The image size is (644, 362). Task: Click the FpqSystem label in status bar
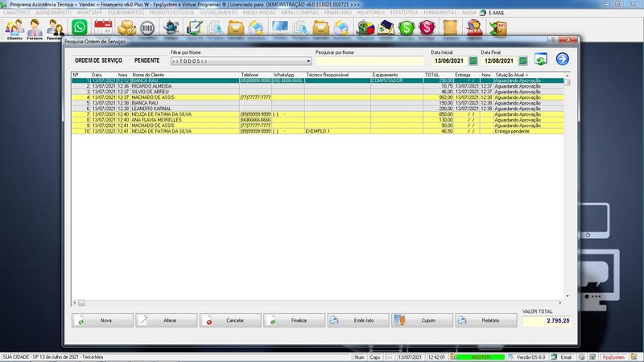point(613,357)
